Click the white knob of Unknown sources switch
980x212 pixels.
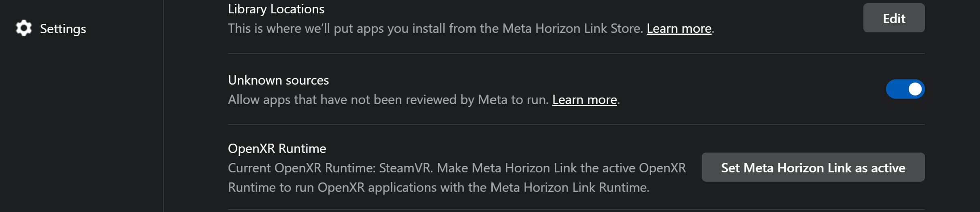click(x=915, y=89)
